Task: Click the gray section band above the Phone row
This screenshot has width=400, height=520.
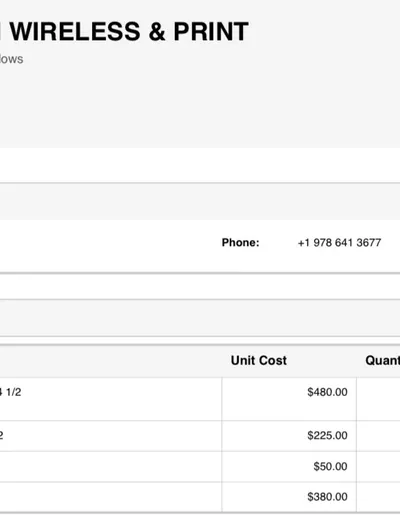Action: coord(200,201)
